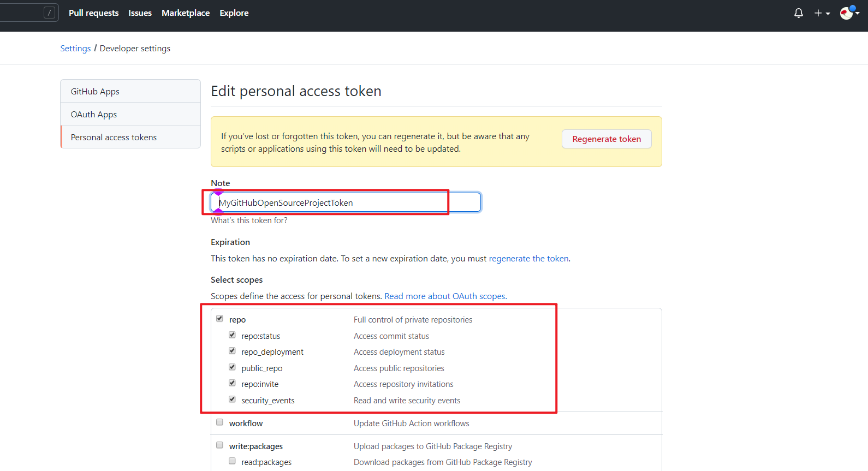Follow the Settings breadcrumb link

coord(75,49)
